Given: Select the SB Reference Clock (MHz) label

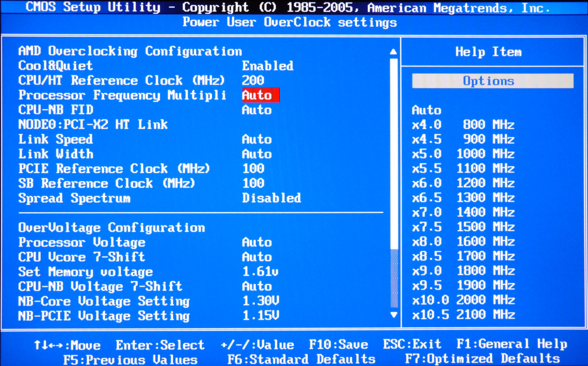Looking at the screenshot, I should 107,184.
